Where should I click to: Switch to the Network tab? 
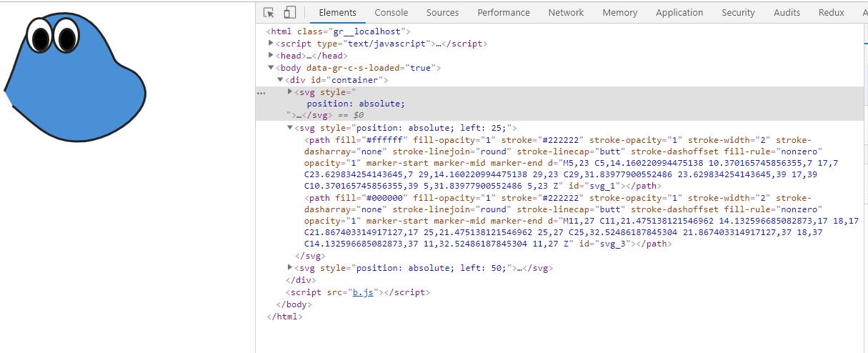coord(566,13)
